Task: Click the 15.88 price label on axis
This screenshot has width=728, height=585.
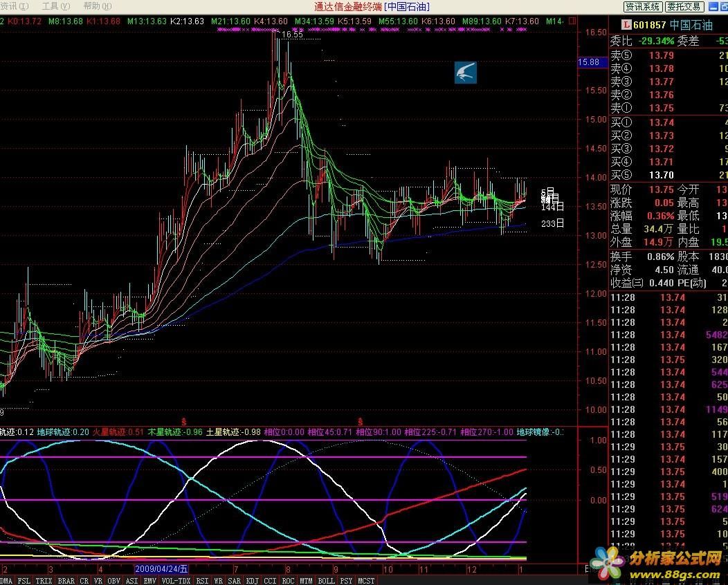Action: (592, 62)
